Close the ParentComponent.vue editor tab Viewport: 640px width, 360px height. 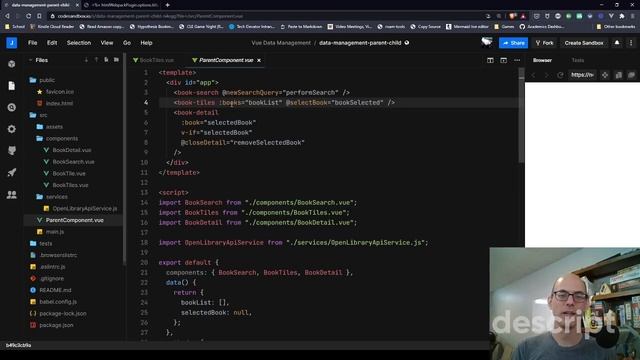point(259,60)
